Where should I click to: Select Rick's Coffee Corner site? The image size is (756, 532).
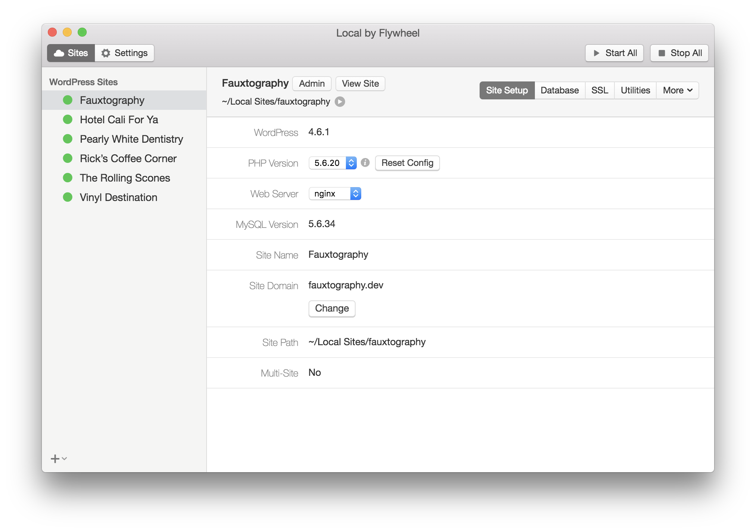128,158
